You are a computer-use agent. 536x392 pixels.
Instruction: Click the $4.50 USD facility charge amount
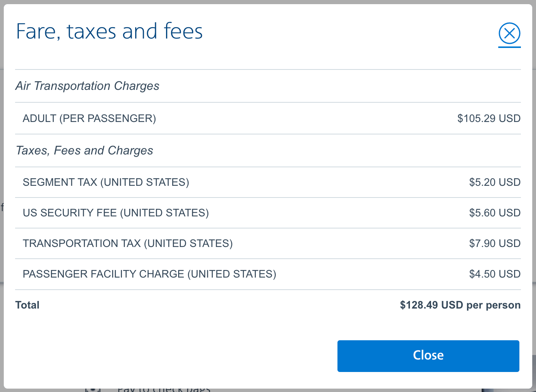[x=494, y=274]
